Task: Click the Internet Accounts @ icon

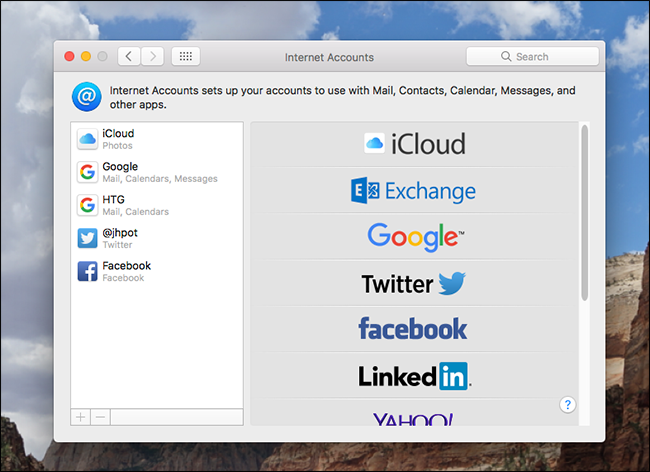Action: click(x=87, y=97)
